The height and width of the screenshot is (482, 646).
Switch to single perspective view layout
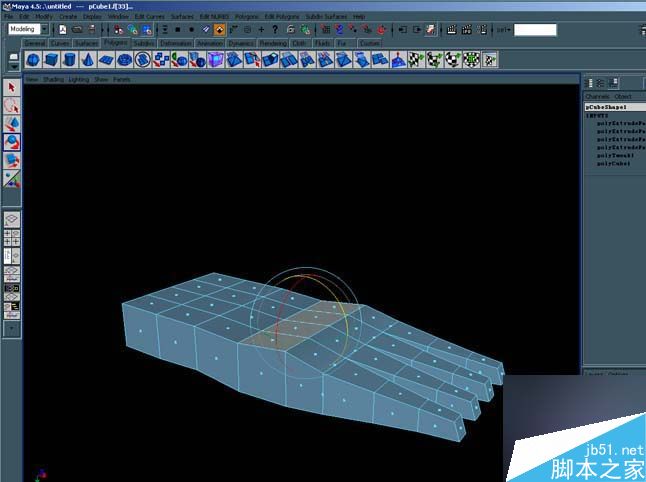(12, 219)
